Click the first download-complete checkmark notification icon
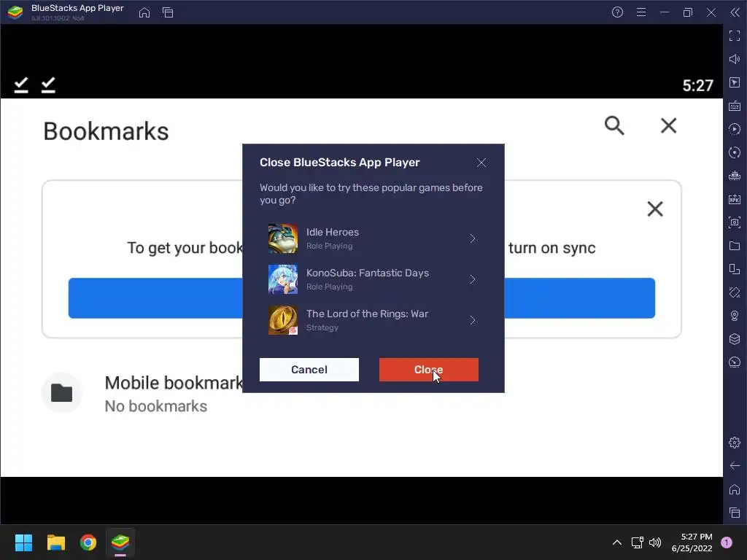 [21, 85]
